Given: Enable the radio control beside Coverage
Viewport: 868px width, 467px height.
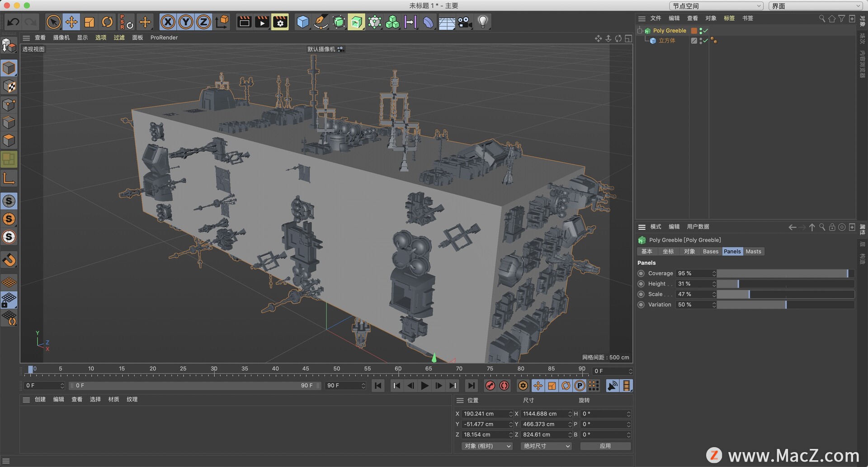Looking at the screenshot, I should (x=641, y=273).
